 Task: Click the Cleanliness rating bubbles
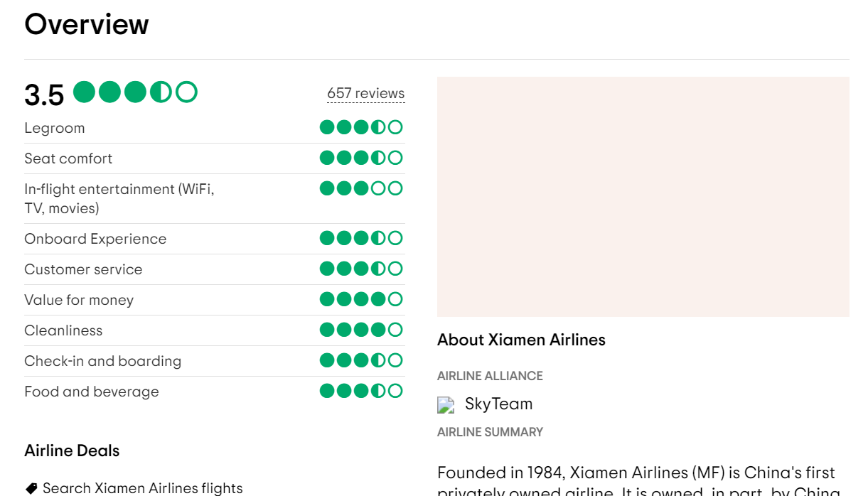pyautogui.click(x=361, y=330)
